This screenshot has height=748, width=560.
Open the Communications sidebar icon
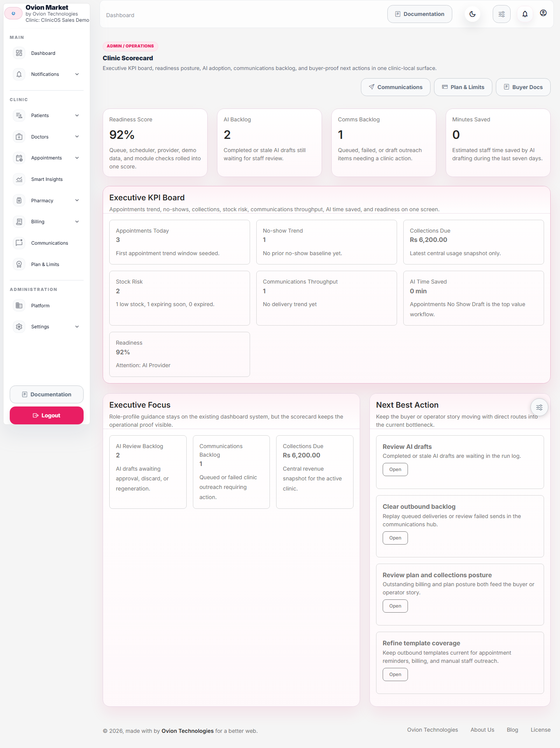19,243
